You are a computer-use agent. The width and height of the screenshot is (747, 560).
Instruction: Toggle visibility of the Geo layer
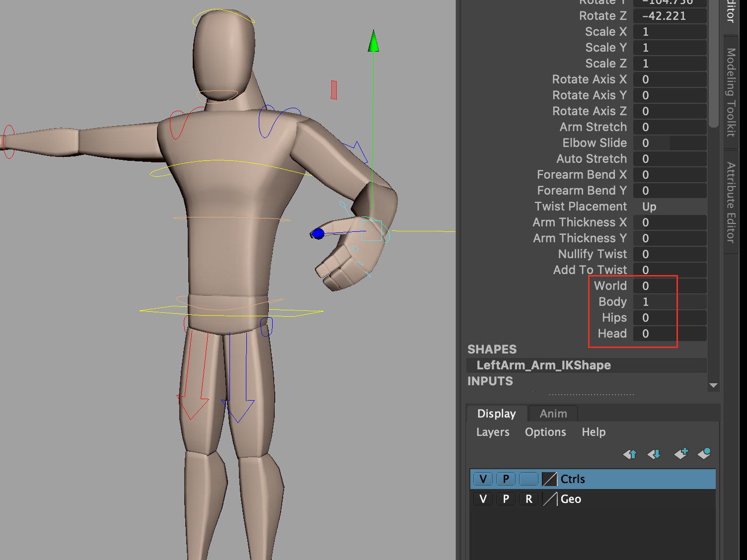[x=483, y=499]
